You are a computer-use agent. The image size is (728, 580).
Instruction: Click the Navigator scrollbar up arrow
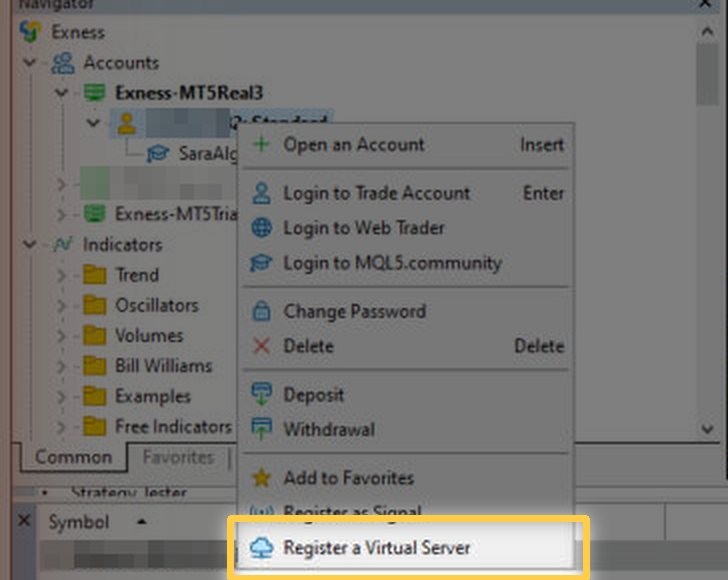pyautogui.click(x=707, y=32)
